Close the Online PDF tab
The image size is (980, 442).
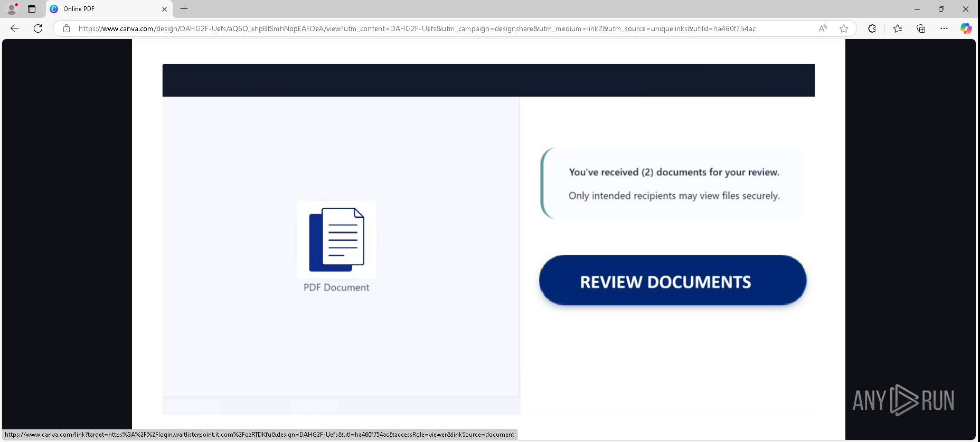tap(164, 9)
